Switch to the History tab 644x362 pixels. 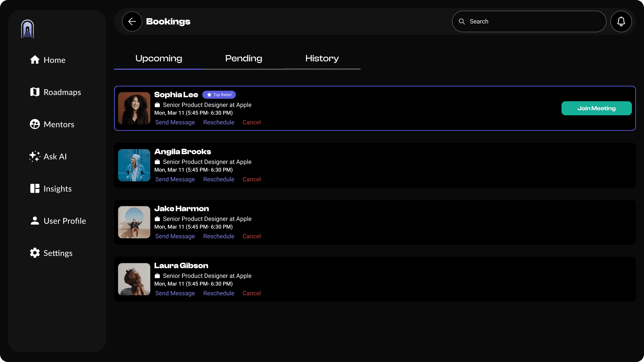(x=322, y=59)
